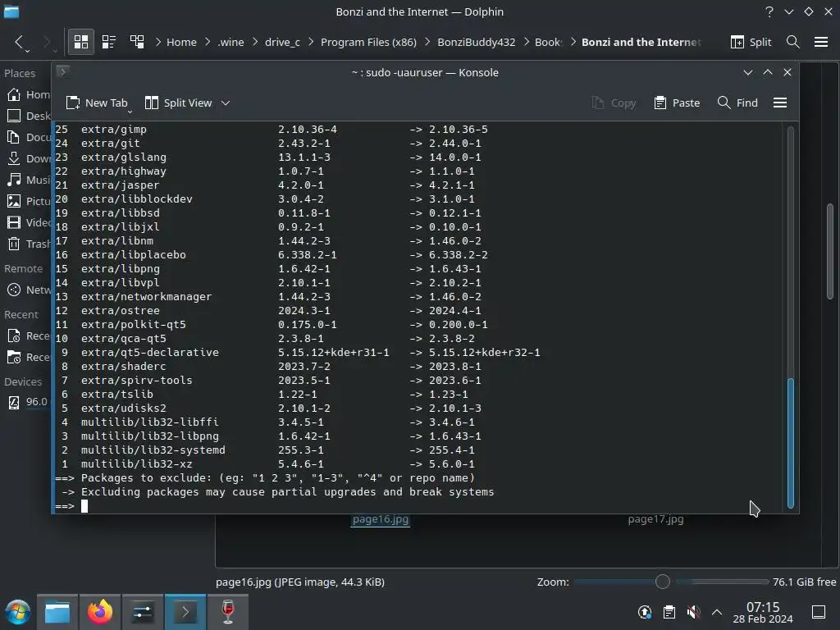Click show desktop button in tray

click(x=819, y=612)
